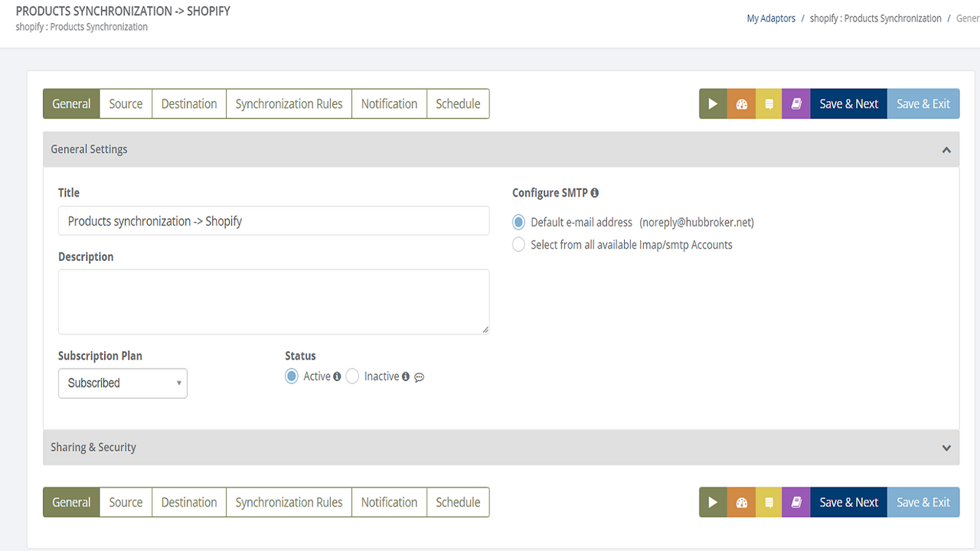Viewport: 980px width, 551px height.
Task: Select the bottom Notification tab
Action: point(390,503)
